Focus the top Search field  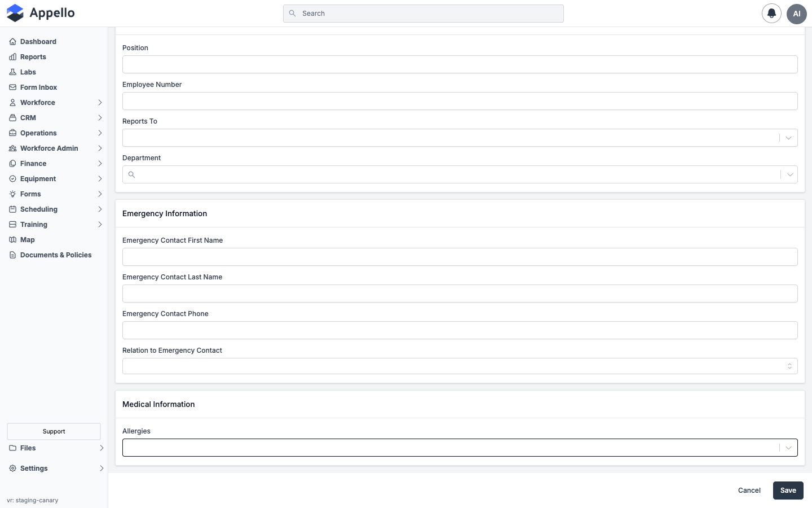423,14
